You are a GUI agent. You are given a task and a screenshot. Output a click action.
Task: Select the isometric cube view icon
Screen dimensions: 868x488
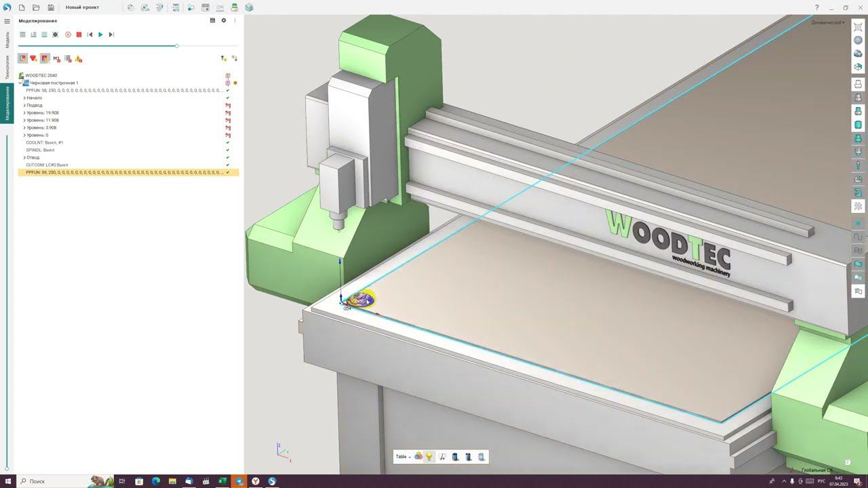pyautogui.click(x=858, y=67)
